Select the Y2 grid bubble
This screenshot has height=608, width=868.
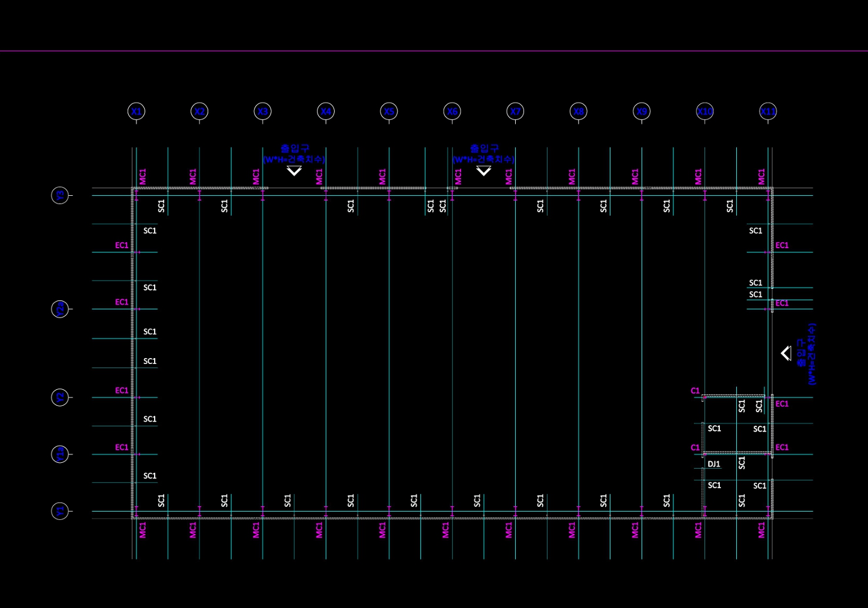60,397
